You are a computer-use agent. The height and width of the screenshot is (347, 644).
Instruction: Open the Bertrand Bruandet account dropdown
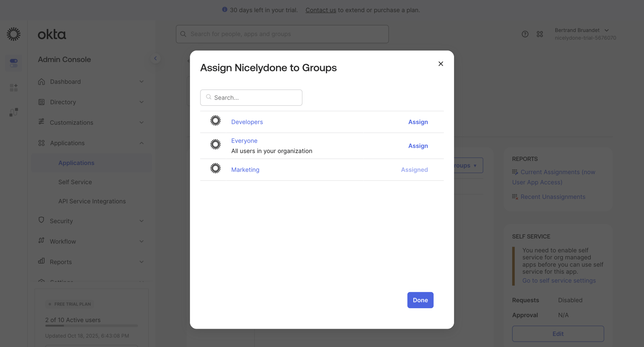(582, 30)
